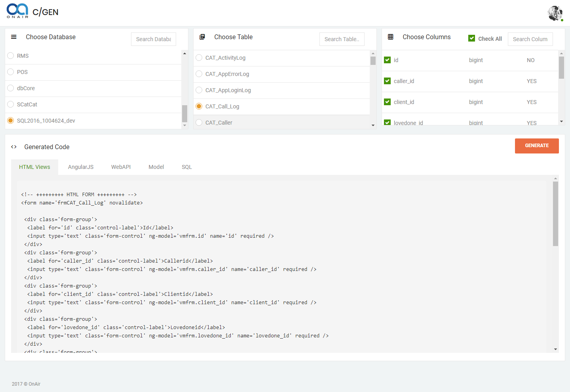Switch to the Model tab

[x=156, y=167]
